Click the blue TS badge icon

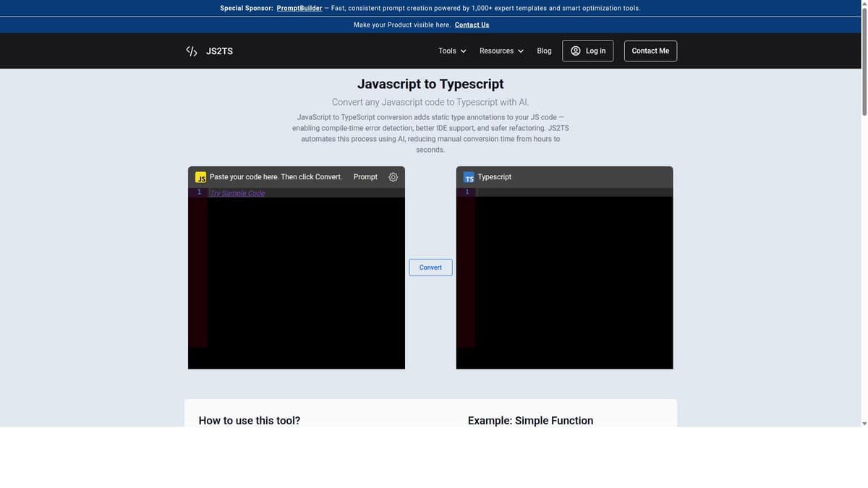click(x=469, y=177)
